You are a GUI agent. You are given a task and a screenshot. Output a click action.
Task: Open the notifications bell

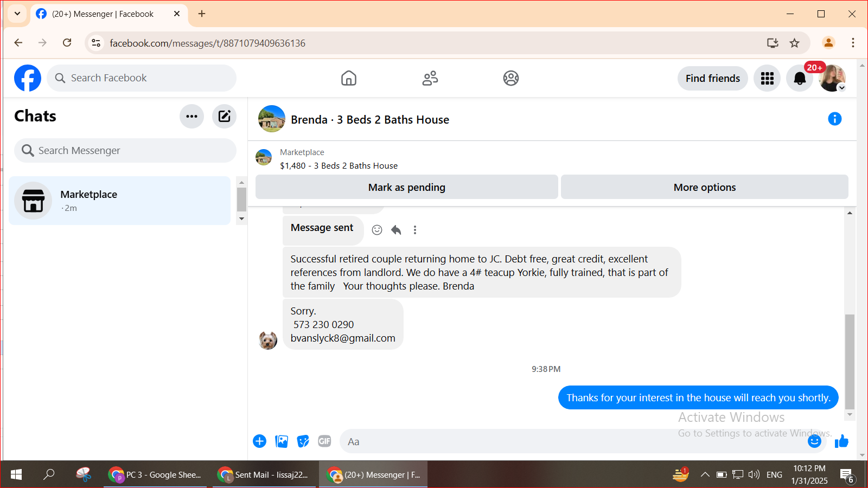point(800,78)
